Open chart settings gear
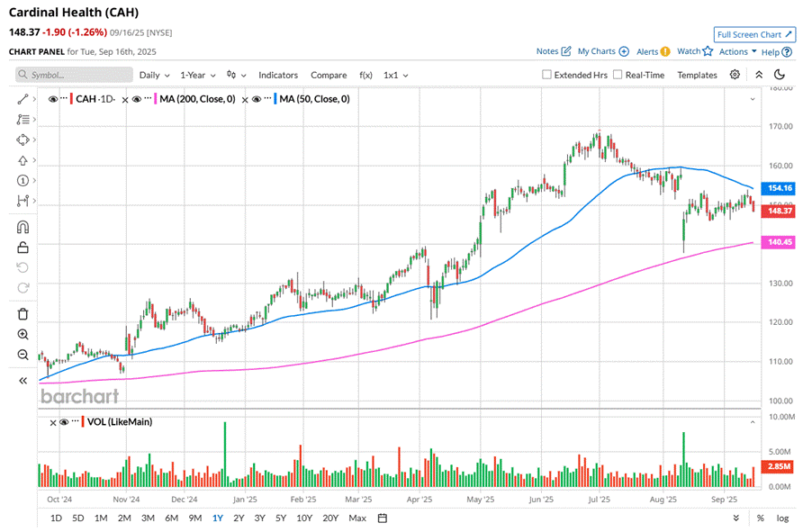This screenshot has height=532, width=812. pyautogui.click(x=735, y=75)
